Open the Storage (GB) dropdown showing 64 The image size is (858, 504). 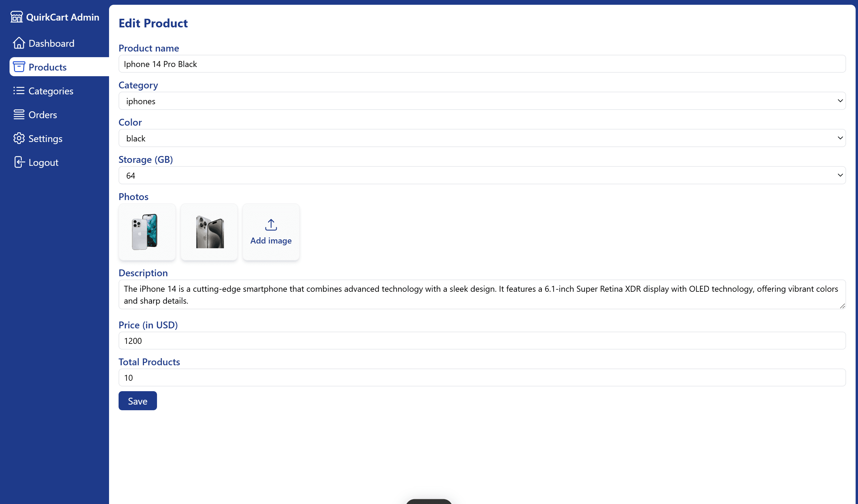point(482,175)
